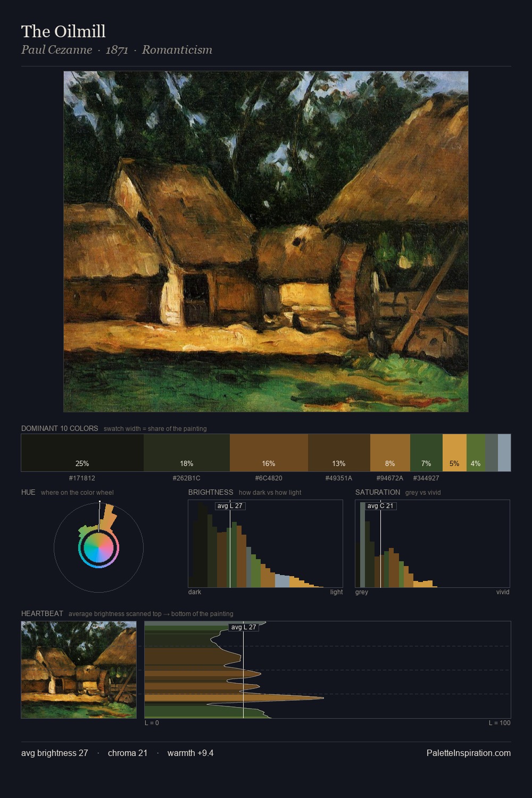Click the saturation histogram chart
Image resolution: width=532 pixels, height=798 pixels.
[x=433, y=544]
